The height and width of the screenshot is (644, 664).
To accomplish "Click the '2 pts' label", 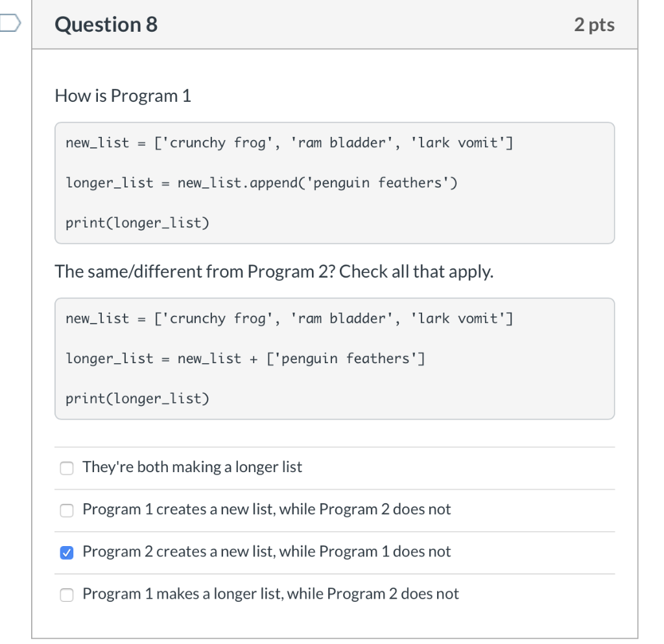I will pos(595,25).
